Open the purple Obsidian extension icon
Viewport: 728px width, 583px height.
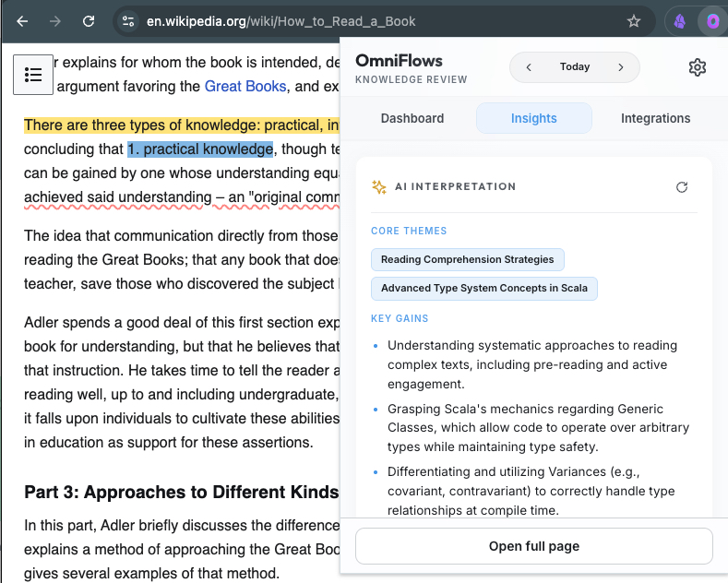coord(680,21)
